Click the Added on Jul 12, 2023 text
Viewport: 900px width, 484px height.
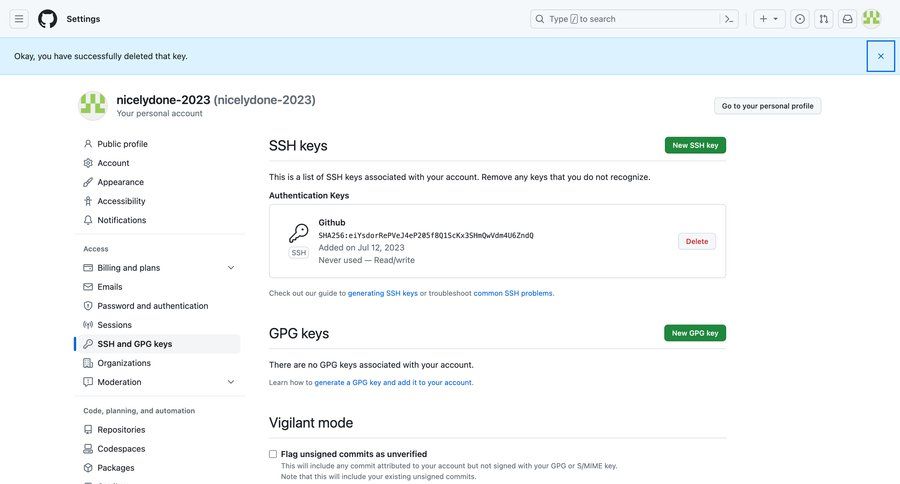click(x=362, y=247)
